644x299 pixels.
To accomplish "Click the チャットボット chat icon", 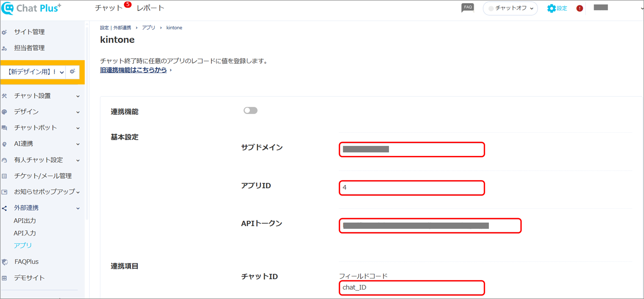I will tap(4, 128).
